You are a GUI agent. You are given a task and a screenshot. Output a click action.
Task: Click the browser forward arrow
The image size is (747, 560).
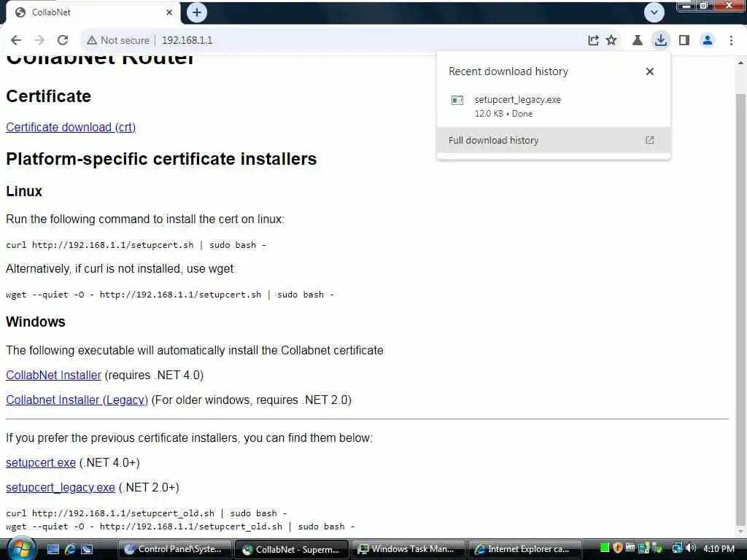pyautogui.click(x=39, y=41)
